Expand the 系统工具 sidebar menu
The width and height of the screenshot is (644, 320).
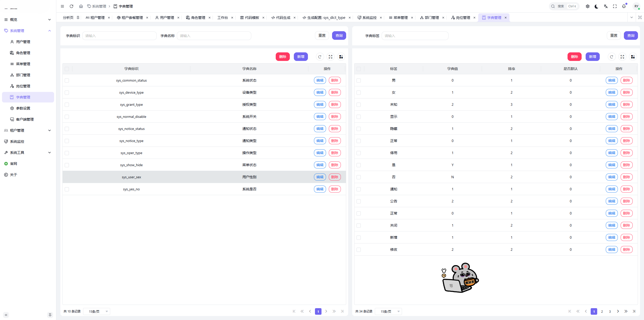click(x=28, y=153)
